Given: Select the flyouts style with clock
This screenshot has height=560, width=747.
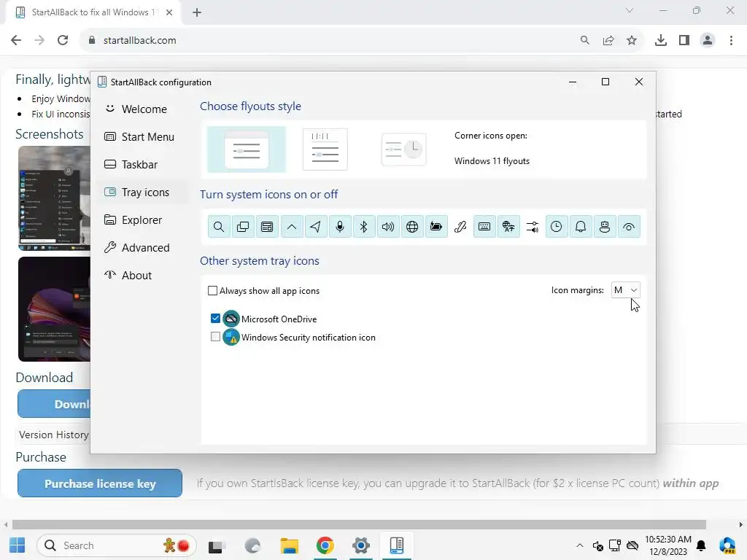Looking at the screenshot, I should point(404,149).
